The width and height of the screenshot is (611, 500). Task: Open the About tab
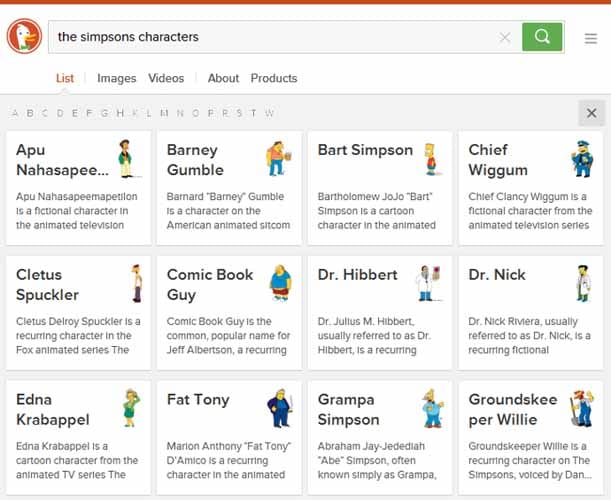(x=223, y=78)
